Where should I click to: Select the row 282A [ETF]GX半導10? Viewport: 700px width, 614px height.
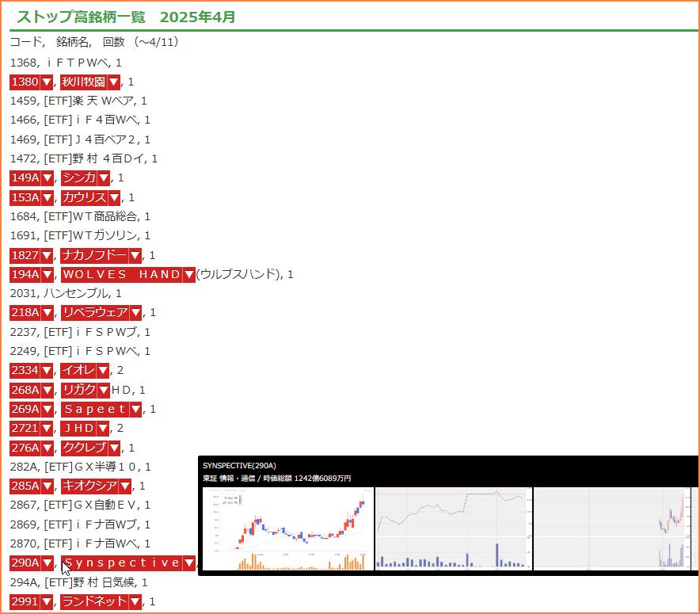pos(80,467)
